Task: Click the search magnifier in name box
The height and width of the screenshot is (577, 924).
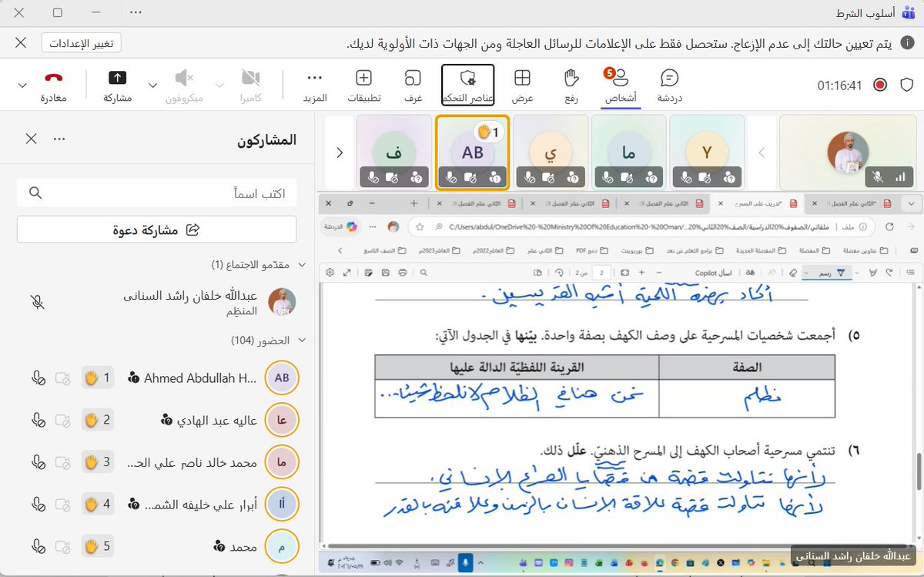Action: pyautogui.click(x=35, y=193)
